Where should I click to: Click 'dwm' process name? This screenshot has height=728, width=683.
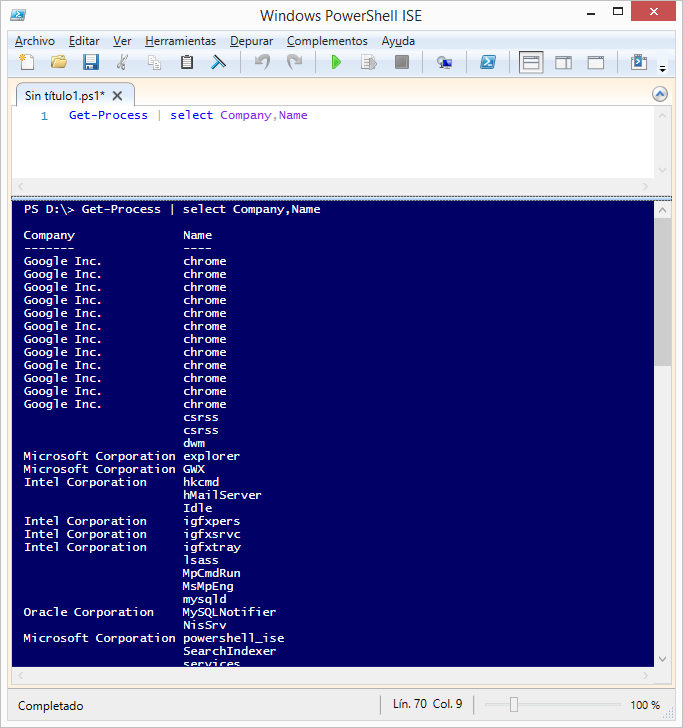coord(194,443)
